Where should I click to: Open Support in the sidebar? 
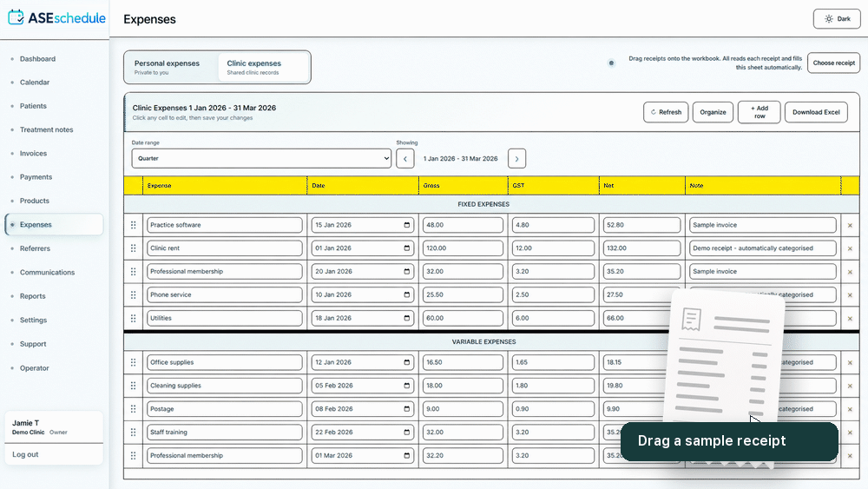(33, 344)
